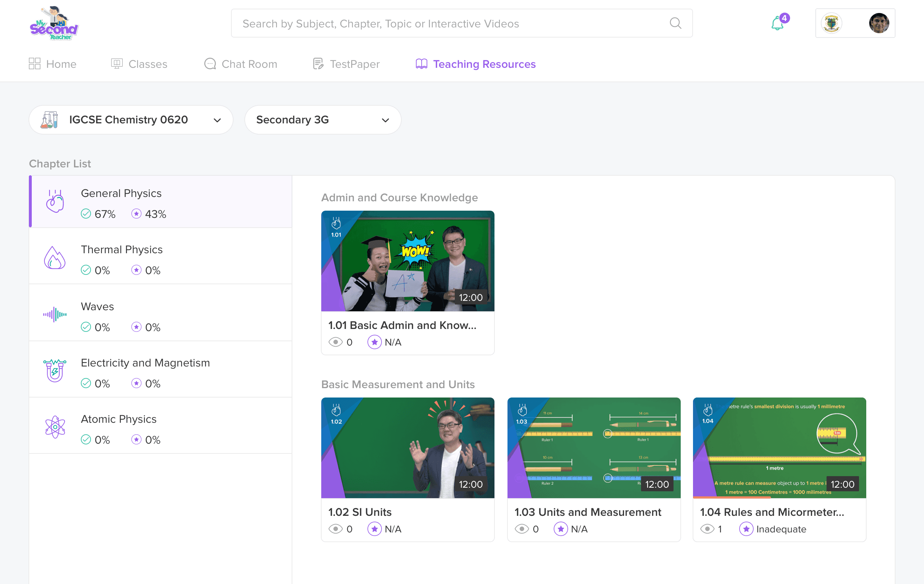Play the 1.02 SI Units video thumbnail
Screen dimensions: 924x584
(x=407, y=448)
